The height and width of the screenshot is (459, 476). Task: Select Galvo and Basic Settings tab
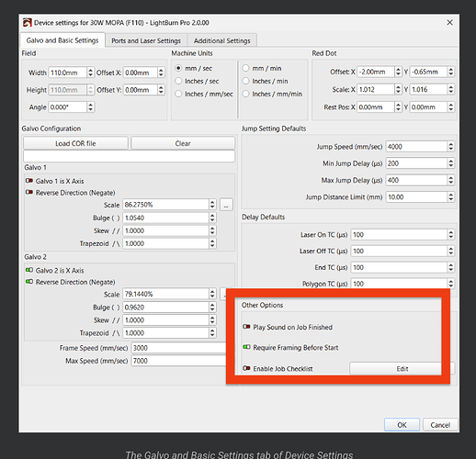[62, 40]
